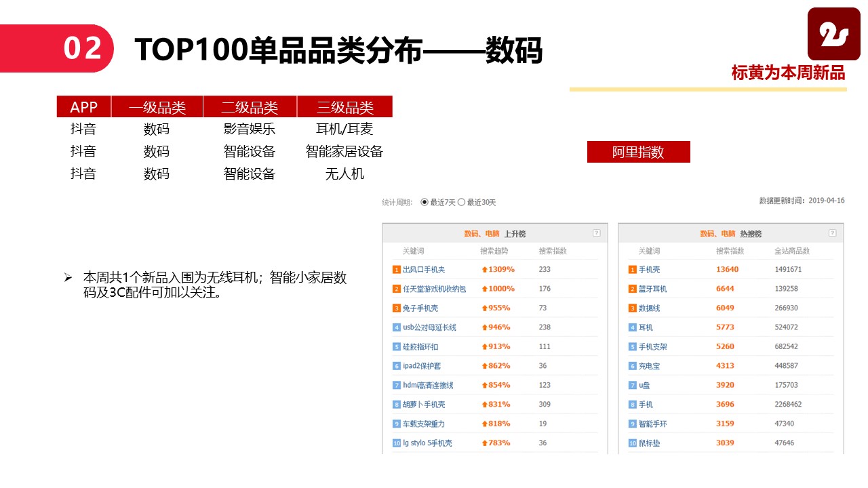Select the 最近7天 radio button
868x488 pixels.
coord(425,202)
